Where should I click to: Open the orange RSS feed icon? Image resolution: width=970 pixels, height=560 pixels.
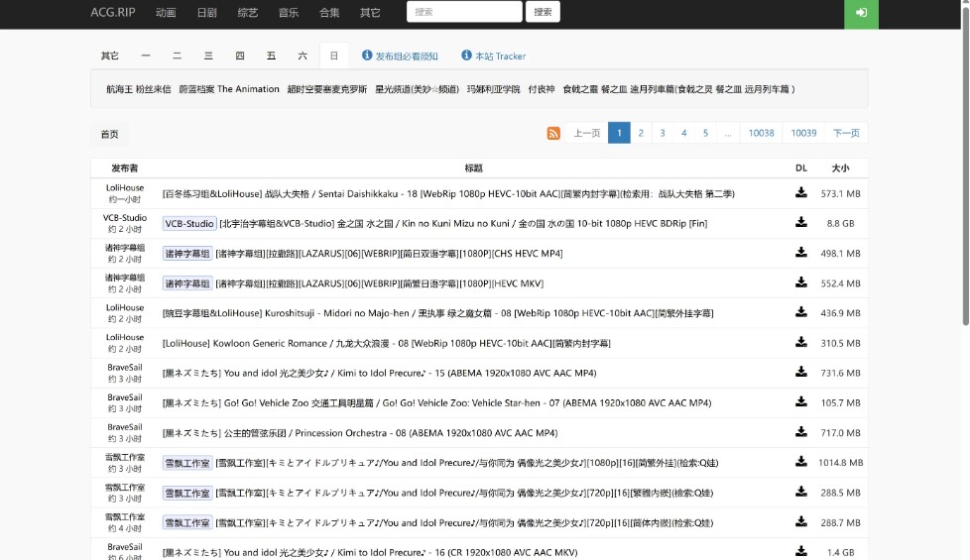(x=553, y=133)
